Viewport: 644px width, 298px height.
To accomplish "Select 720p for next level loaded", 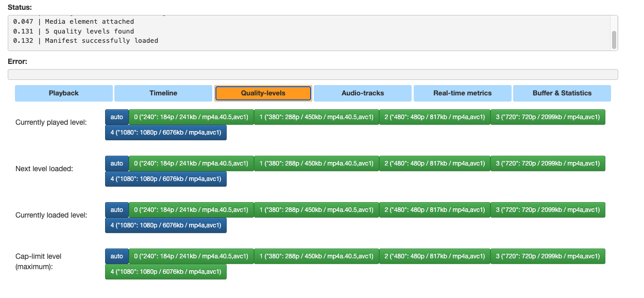I will click(548, 163).
